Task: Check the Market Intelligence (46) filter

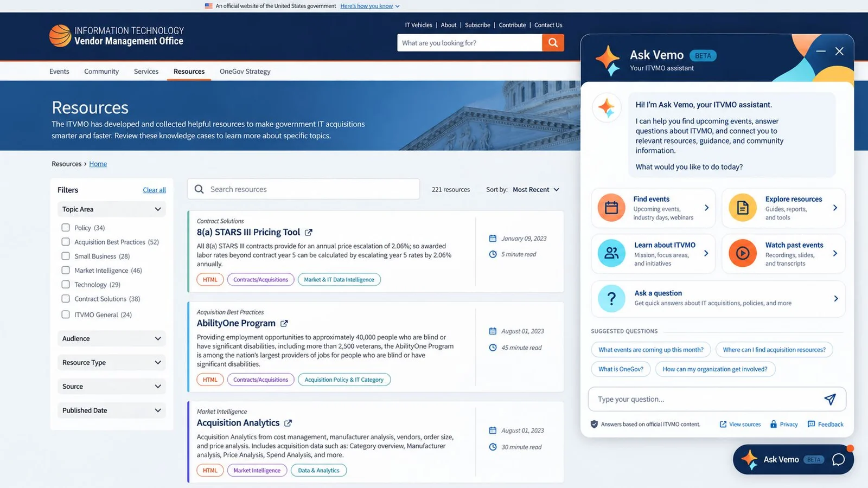Action: click(66, 270)
